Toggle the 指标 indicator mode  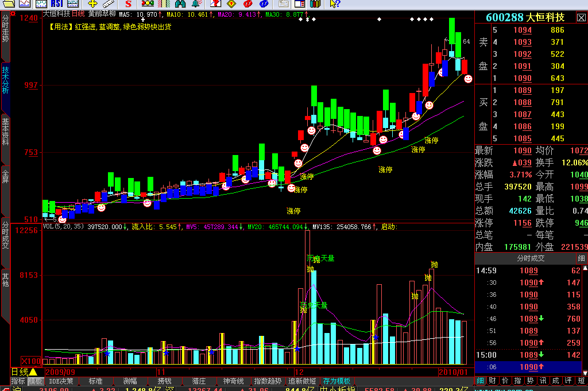point(18,381)
